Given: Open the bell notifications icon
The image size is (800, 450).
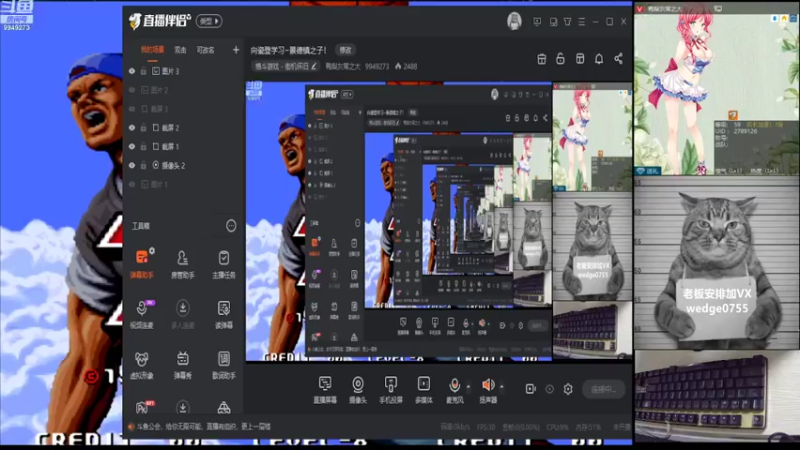Looking at the screenshot, I should [x=599, y=59].
